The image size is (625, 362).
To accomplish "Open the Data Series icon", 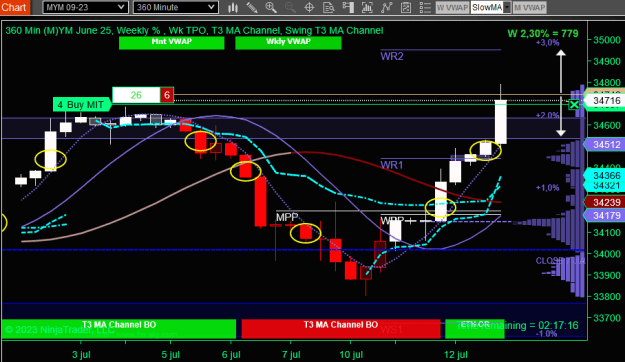I will (x=367, y=8).
